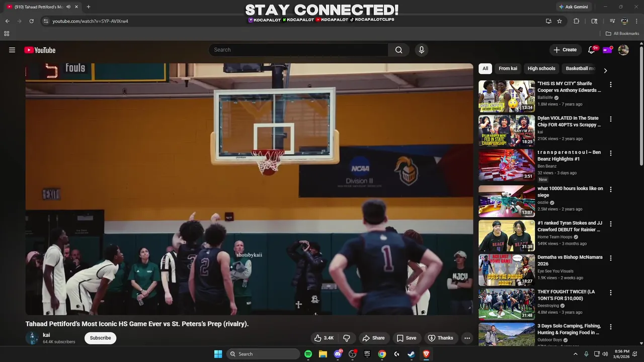Click the install app icon in address bar

[x=548, y=21]
